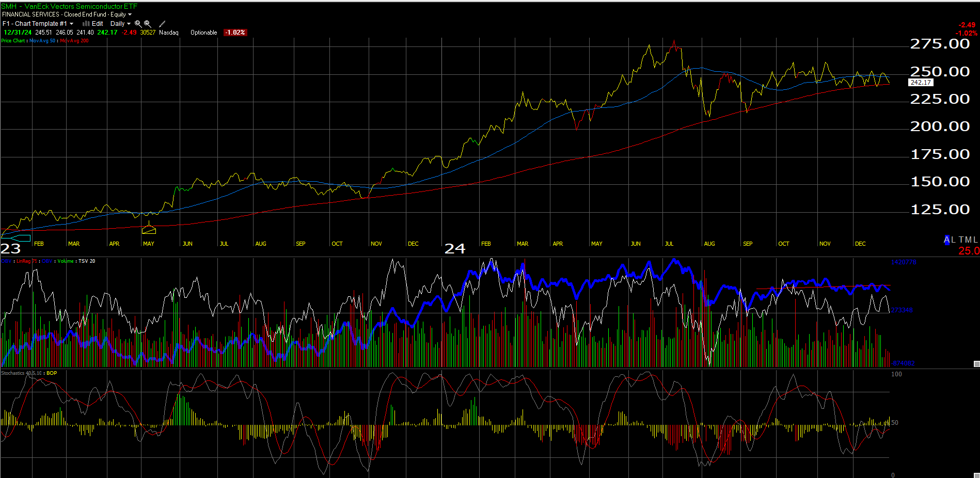Screen dimensions: 980x478
Task: Click the Stochastics 40,5,10 indicator label
Action: pos(22,373)
